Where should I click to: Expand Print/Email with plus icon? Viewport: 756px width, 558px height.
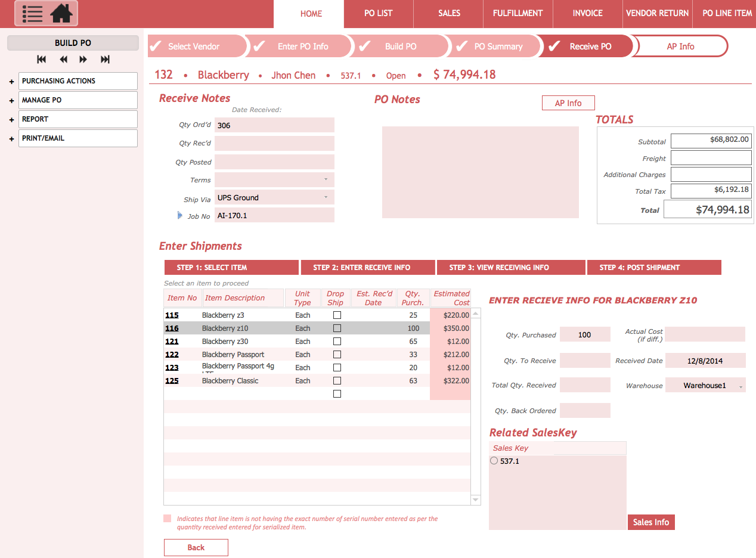[12, 139]
